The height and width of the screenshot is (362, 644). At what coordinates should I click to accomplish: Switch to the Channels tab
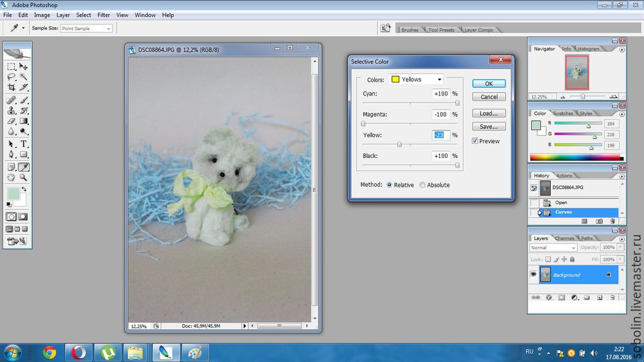[x=565, y=238]
